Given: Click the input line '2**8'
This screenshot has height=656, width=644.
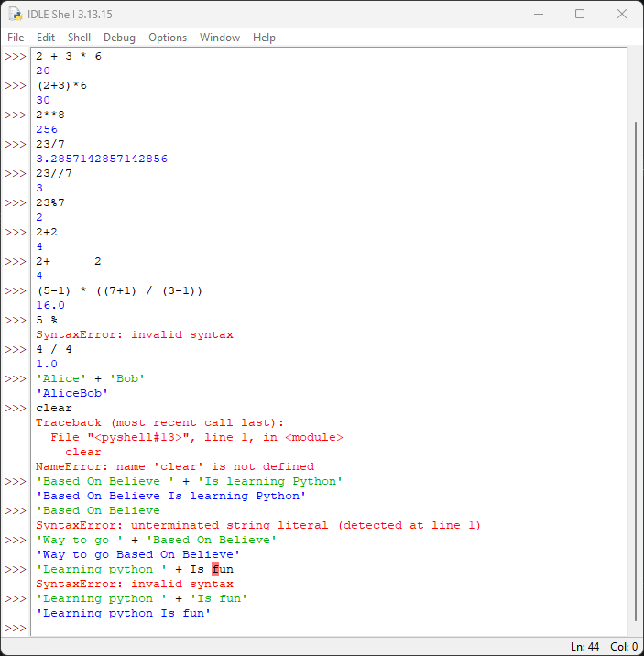Looking at the screenshot, I should click(50, 115).
